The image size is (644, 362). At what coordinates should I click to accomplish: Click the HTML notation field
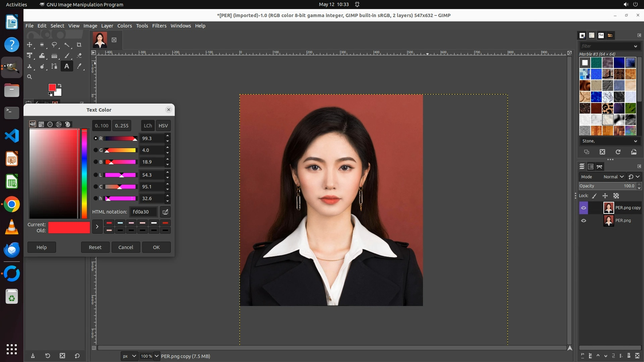click(x=144, y=212)
